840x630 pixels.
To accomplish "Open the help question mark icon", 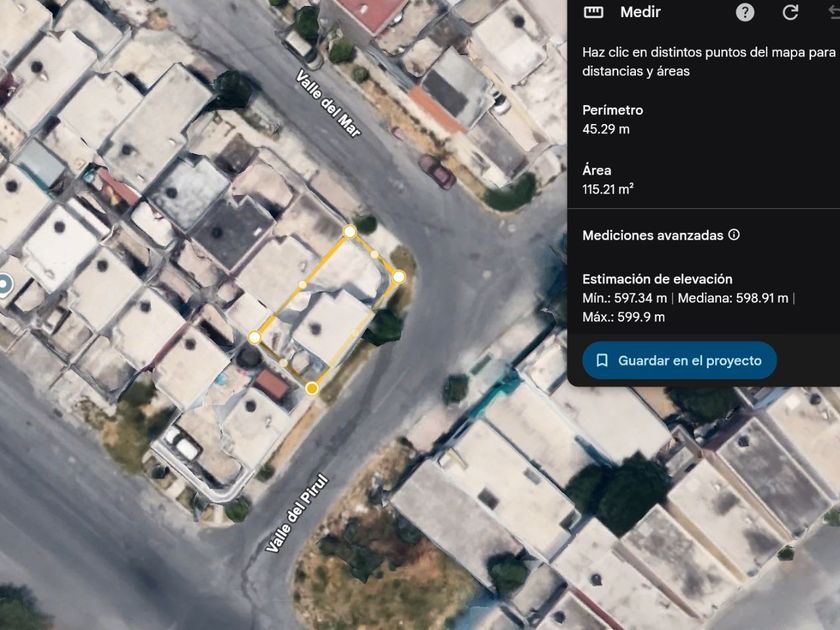I will point(745,12).
